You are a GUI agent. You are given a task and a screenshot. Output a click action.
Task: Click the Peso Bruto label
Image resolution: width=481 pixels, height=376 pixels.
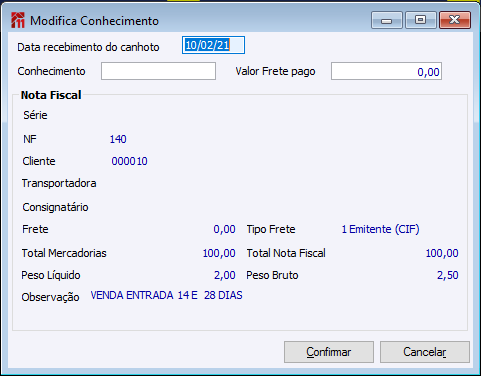272,275
